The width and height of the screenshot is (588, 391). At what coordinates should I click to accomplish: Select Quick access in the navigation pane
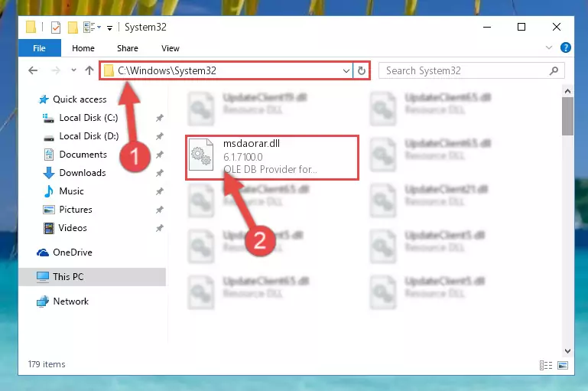73,99
